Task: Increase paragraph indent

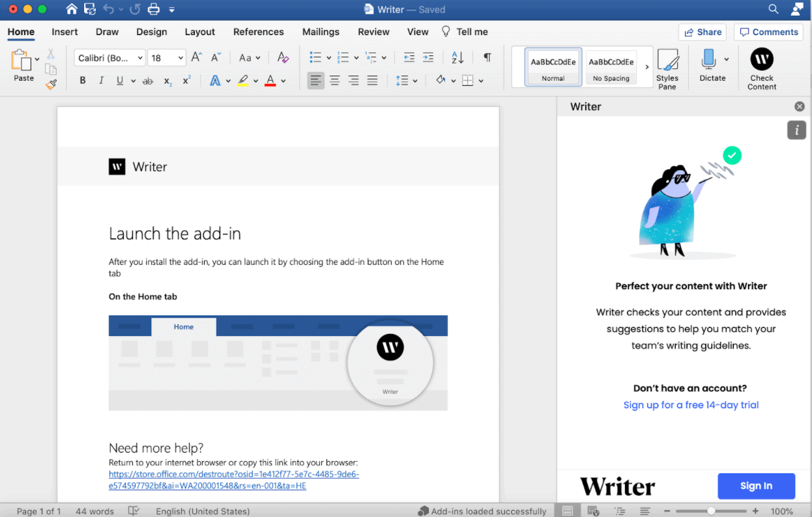Action: click(428, 57)
